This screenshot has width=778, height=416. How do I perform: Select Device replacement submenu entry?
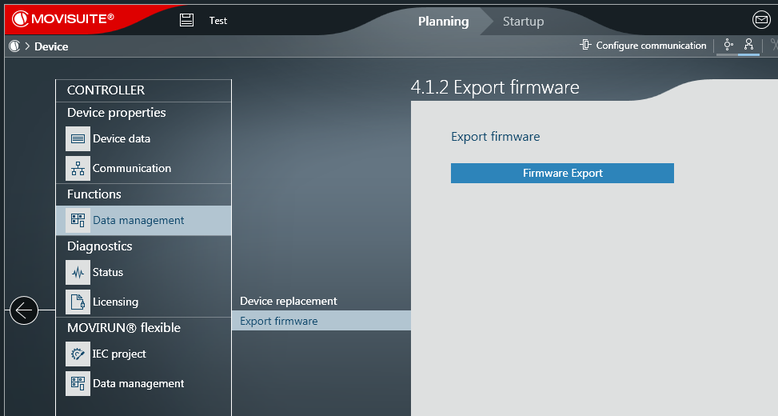click(x=288, y=301)
